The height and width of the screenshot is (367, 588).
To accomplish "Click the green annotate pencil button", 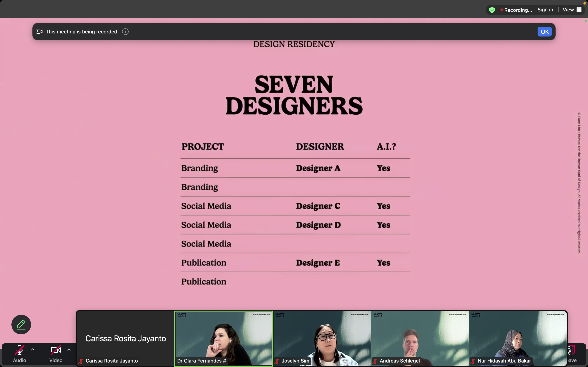I will click(21, 325).
